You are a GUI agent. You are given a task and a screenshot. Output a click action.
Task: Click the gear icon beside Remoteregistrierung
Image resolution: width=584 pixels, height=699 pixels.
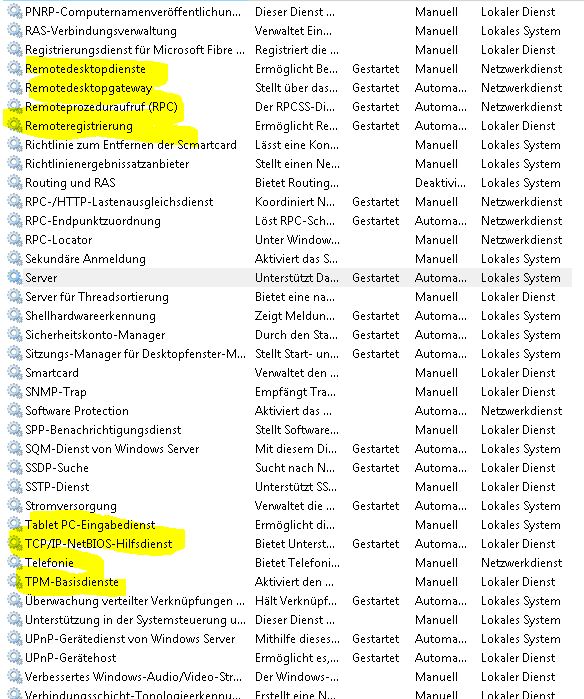click(14, 126)
